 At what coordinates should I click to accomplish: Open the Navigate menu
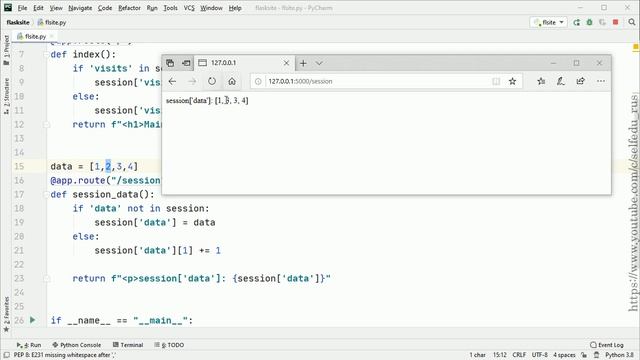pyautogui.click(x=80, y=8)
